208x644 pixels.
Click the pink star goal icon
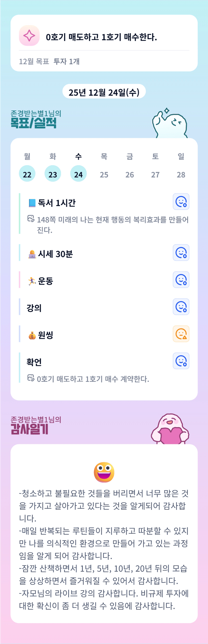[29, 36]
